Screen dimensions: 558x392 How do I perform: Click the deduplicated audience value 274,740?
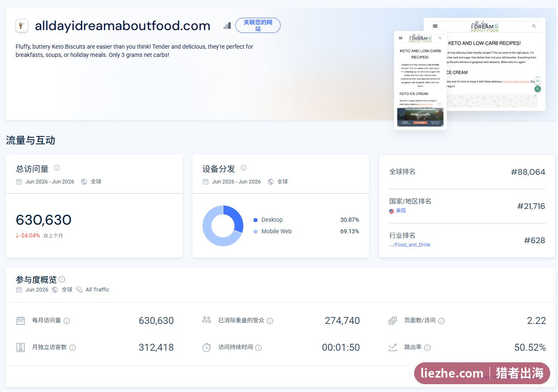pyautogui.click(x=342, y=321)
